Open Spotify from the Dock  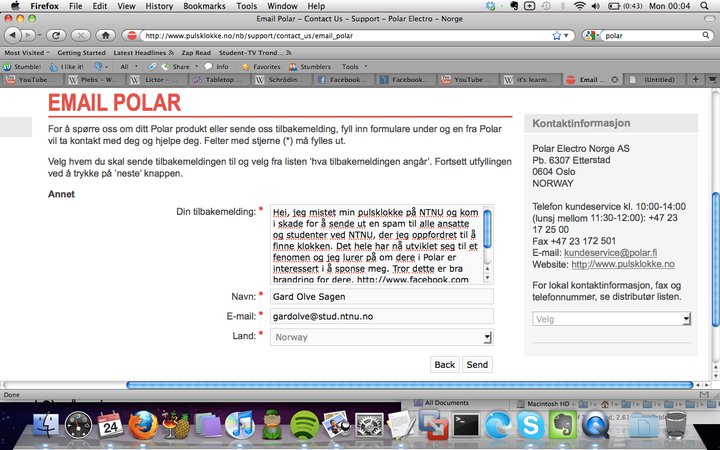pos(304,425)
